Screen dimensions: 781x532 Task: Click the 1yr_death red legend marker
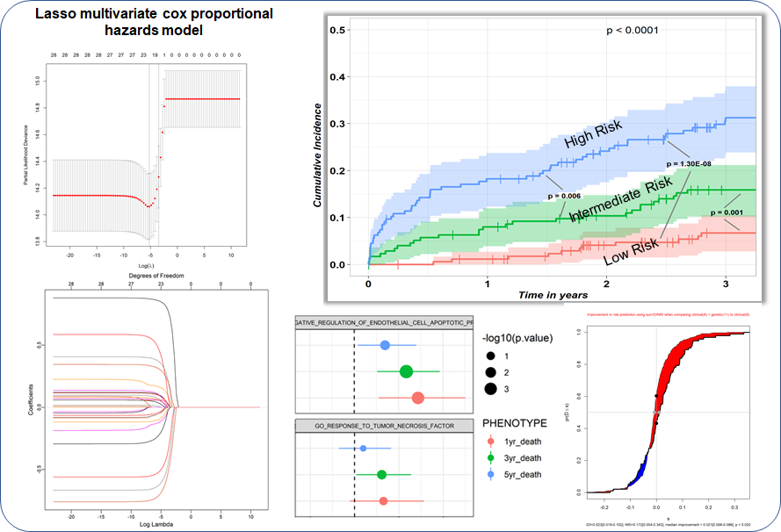point(489,442)
